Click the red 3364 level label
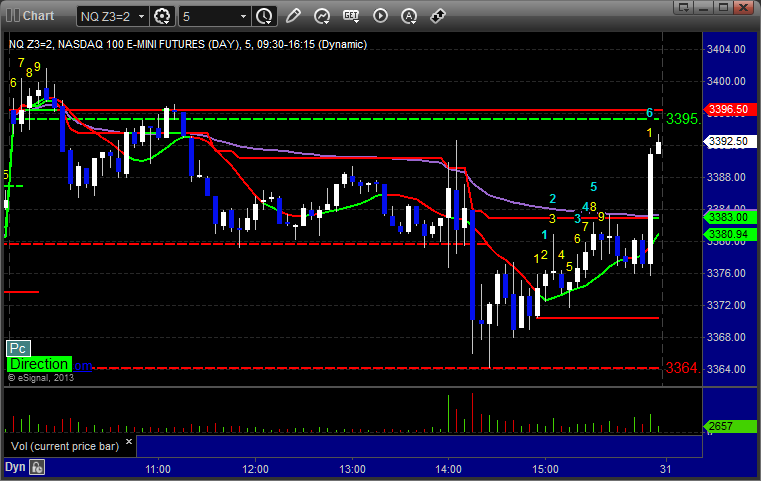The width and height of the screenshot is (761, 481). pos(683,368)
